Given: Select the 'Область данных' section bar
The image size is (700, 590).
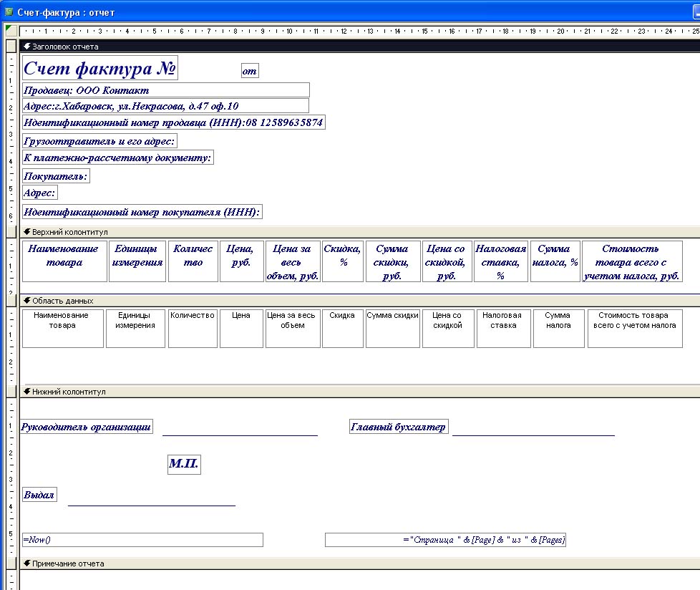Looking at the screenshot, I should pyautogui.click(x=360, y=301).
